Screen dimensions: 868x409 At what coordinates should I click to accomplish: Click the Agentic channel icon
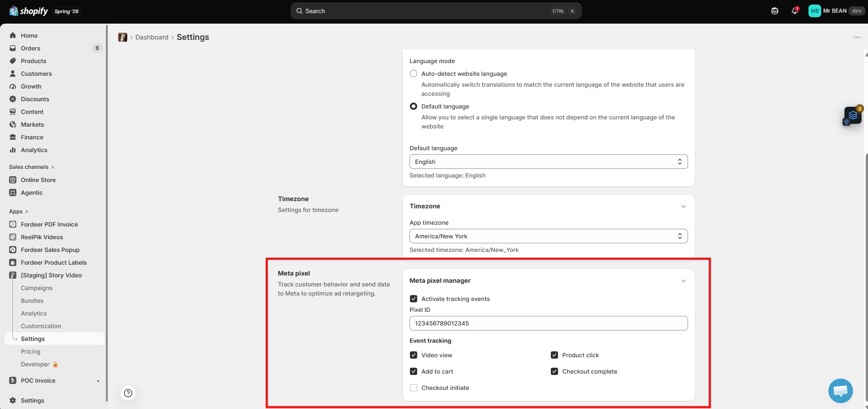click(13, 192)
